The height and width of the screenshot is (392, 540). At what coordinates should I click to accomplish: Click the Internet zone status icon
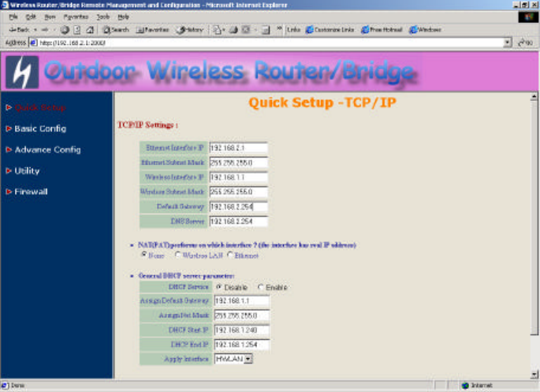[x=466, y=386]
